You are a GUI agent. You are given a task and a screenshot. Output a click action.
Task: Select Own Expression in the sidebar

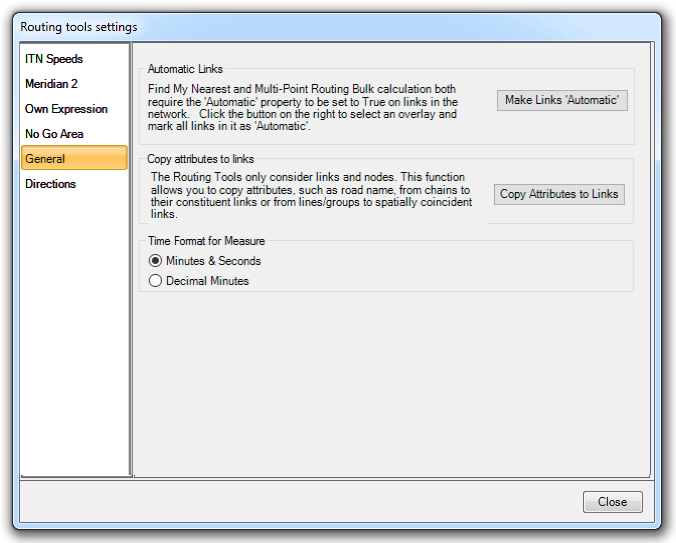66,109
